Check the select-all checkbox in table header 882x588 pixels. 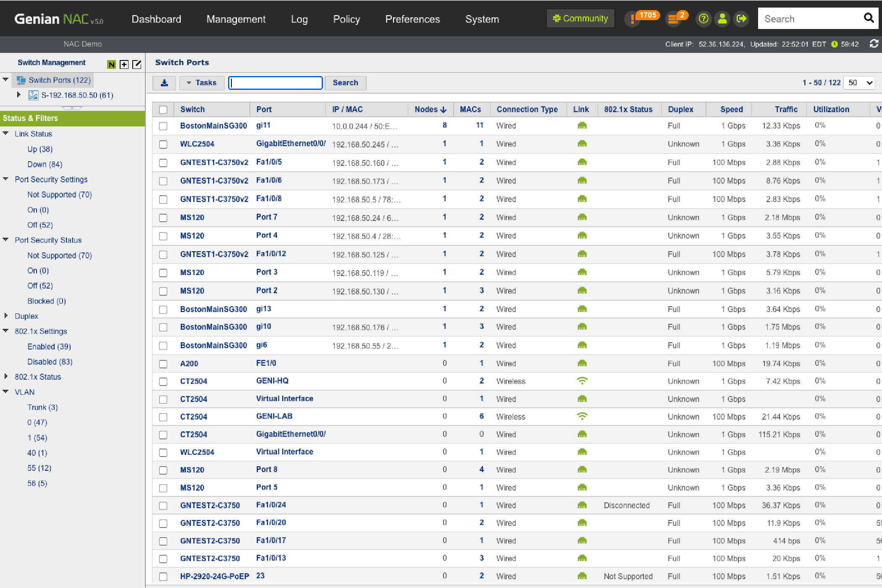pos(163,110)
